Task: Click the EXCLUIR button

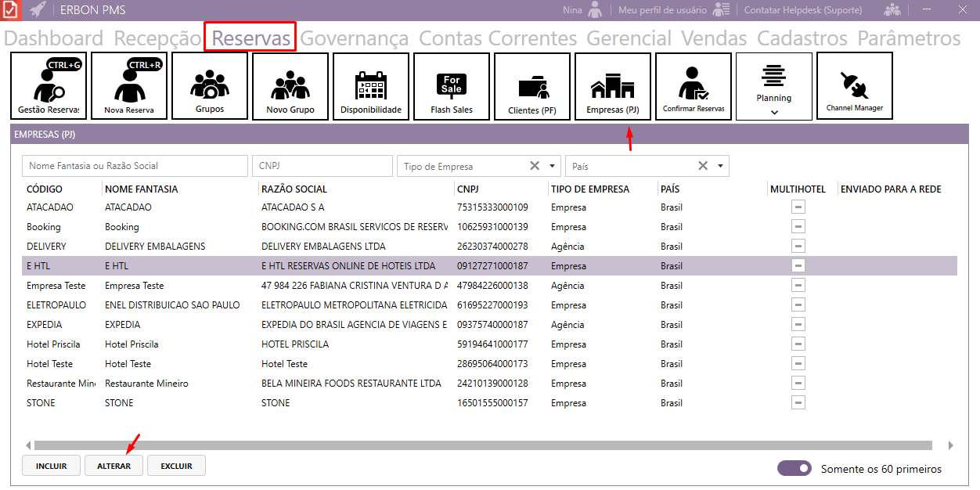Action: pyautogui.click(x=176, y=466)
